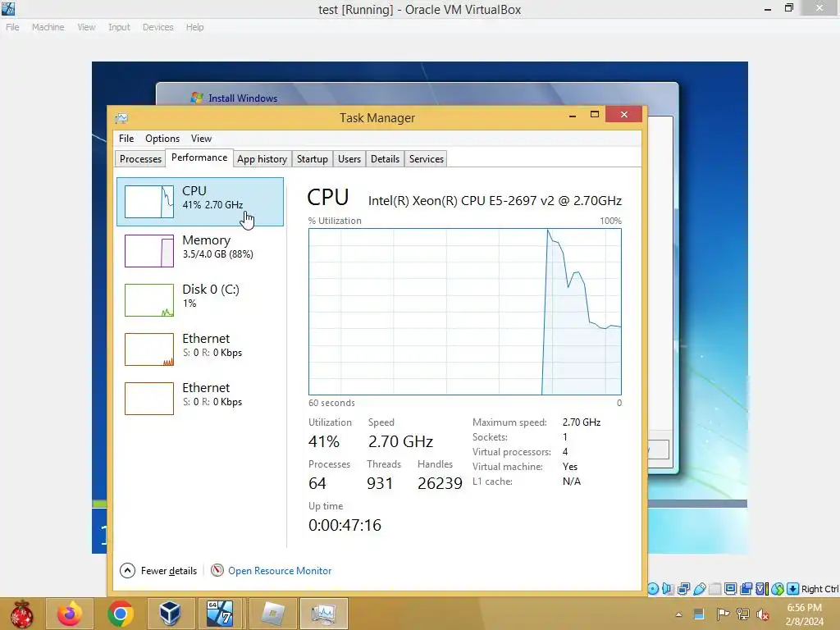Click the shared folders status icon
The image size is (840, 630).
click(715, 589)
